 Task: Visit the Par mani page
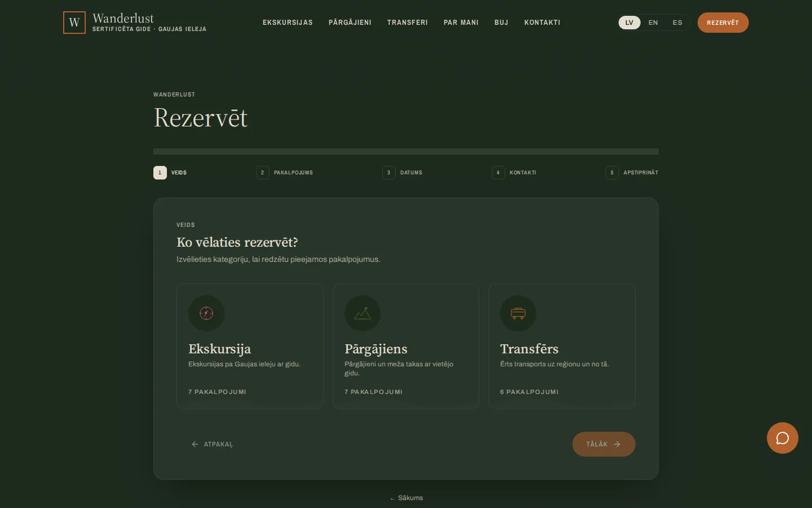coord(461,23)
